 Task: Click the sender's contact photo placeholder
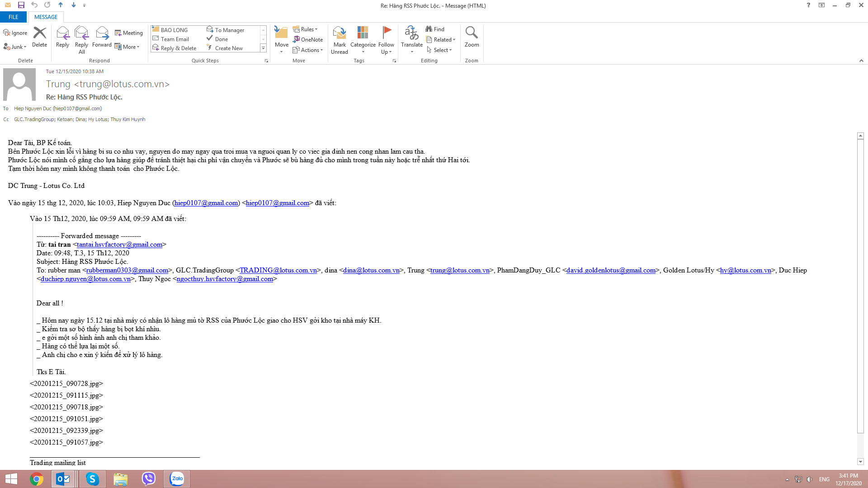click(19, 84)
